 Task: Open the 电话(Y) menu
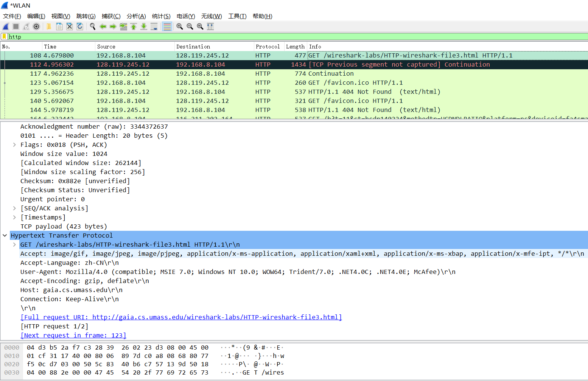pos(186,16)
